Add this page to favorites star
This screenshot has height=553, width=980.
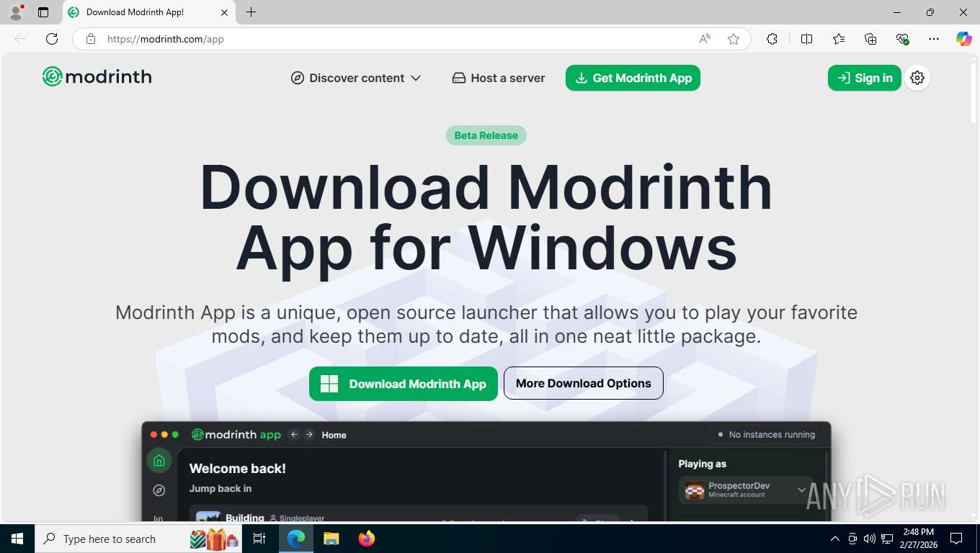734,39
